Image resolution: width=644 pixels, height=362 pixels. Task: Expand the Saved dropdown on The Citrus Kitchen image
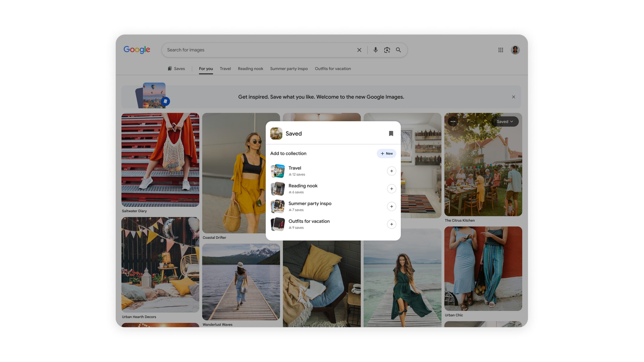coord(505,121)
